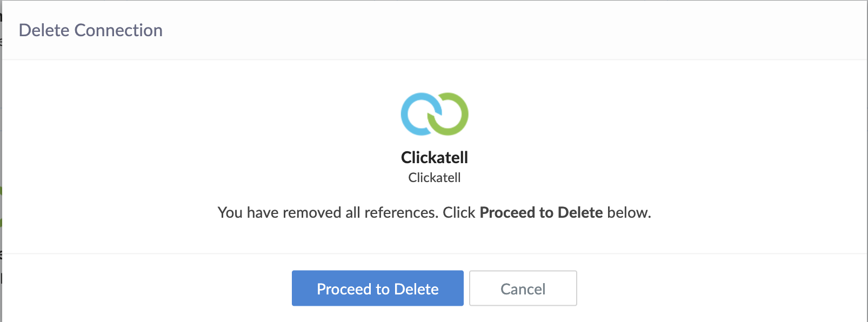Click the word Connection in the dialog title
The width and height of the screenshot is (868, 322).
point(118,30)
